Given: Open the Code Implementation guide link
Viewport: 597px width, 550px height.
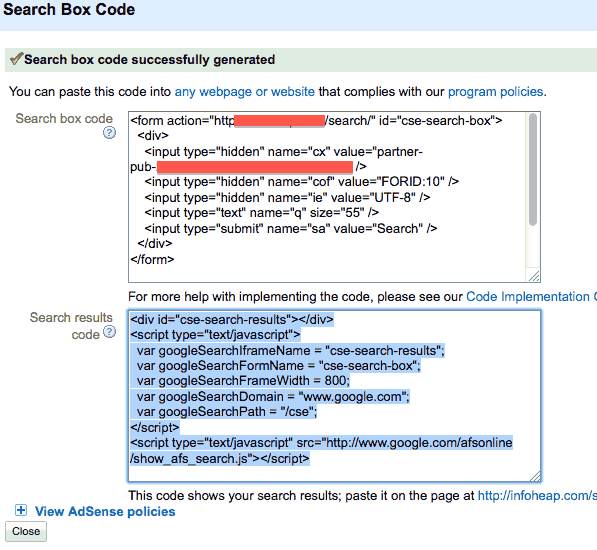Looking at the screenshot, I should [x=532, y=297].
